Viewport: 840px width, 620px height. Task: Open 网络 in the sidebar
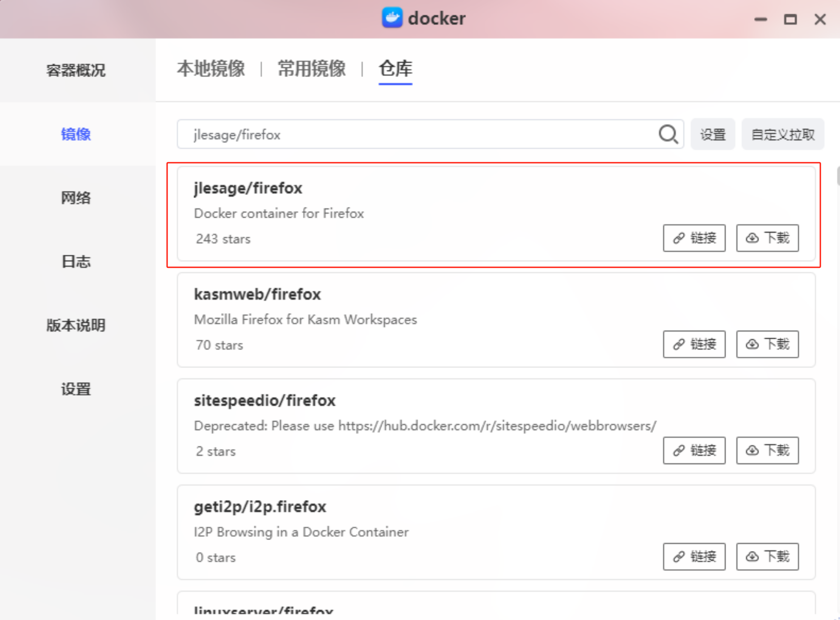tap(76, 198)
